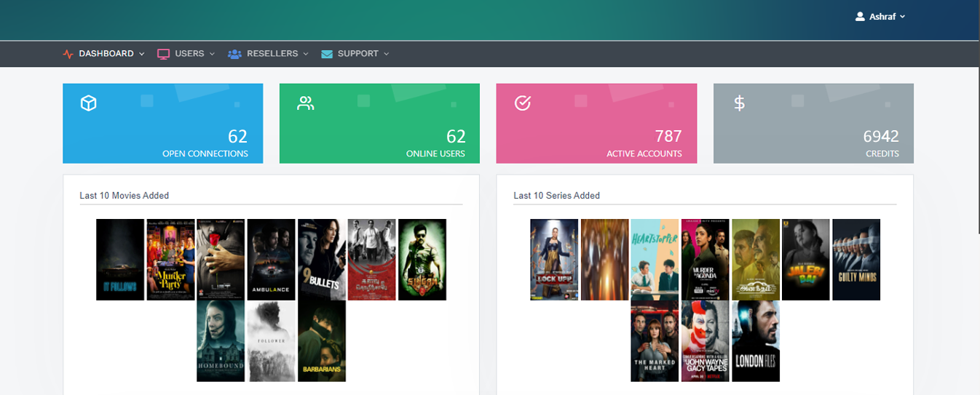
Task: Expand the Resellers menu chevron
Action: [x=306, y=54]
